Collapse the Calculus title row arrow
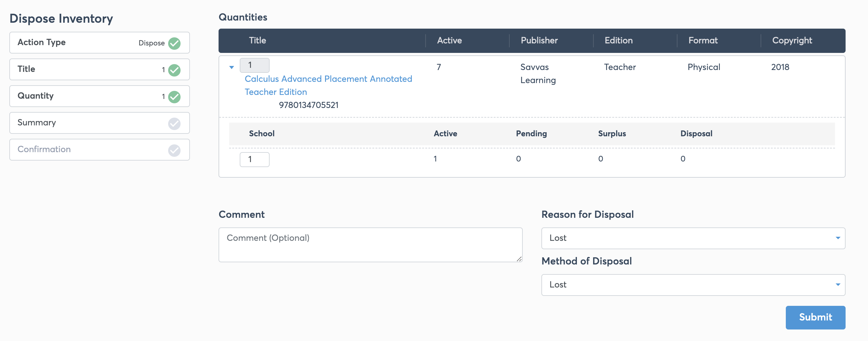The width and height of the screenshot is (868, 341). [x=232, y=67]
